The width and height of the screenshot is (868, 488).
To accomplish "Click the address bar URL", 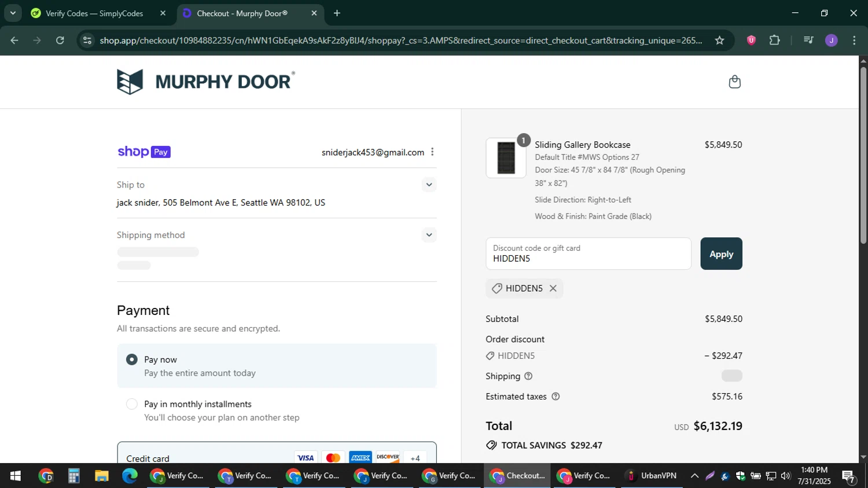I will click(400, 41).
